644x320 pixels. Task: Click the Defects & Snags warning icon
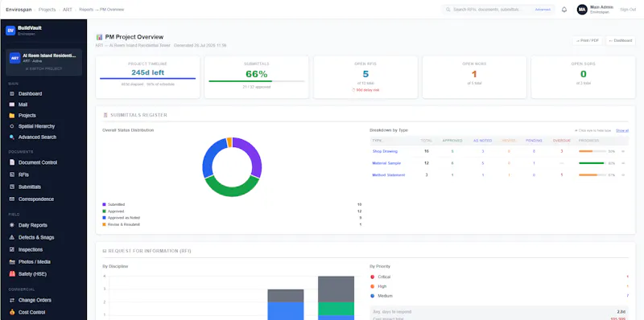coord(11,237)
